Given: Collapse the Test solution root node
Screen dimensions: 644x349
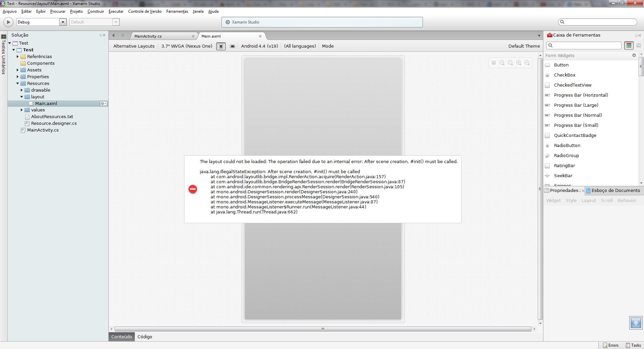Looking at the screenshot, I should (10, 43).
